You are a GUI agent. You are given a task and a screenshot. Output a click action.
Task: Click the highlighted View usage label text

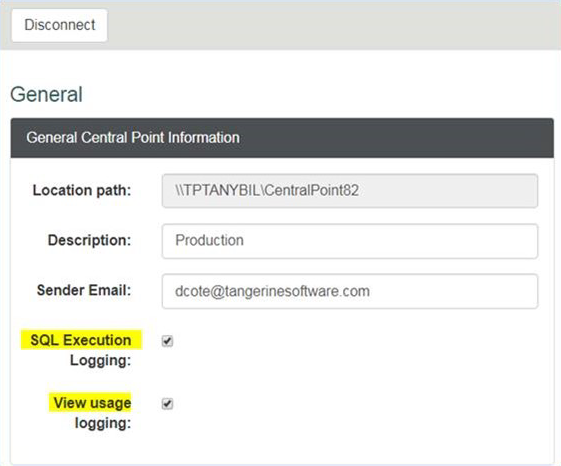click(92, 403)
